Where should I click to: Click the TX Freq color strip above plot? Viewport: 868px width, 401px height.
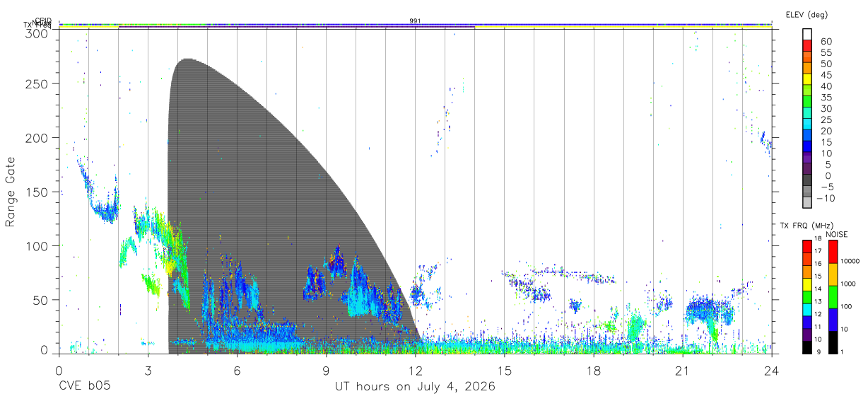coord(415,27)
